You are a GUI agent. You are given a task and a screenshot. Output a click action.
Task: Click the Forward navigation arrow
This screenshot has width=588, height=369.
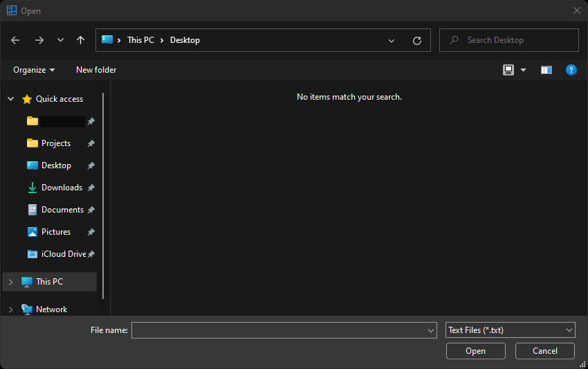click(x=39, y=40)
